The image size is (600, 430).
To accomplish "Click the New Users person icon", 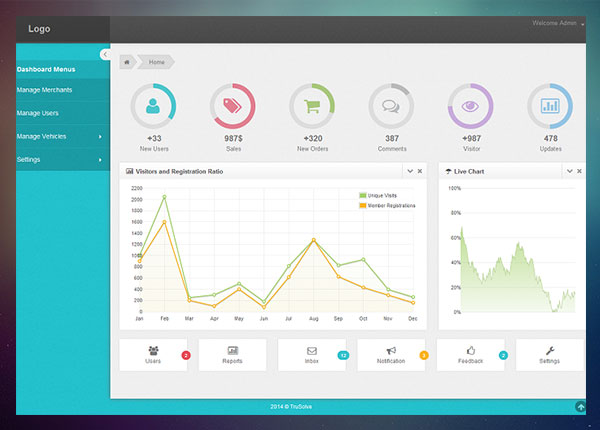I will point(153,105).
